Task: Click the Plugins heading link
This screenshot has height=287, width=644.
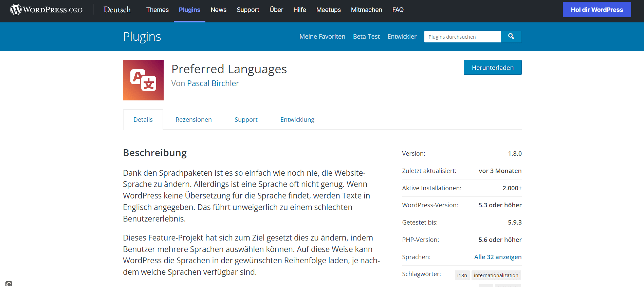Action: click(x=142, y=37)
